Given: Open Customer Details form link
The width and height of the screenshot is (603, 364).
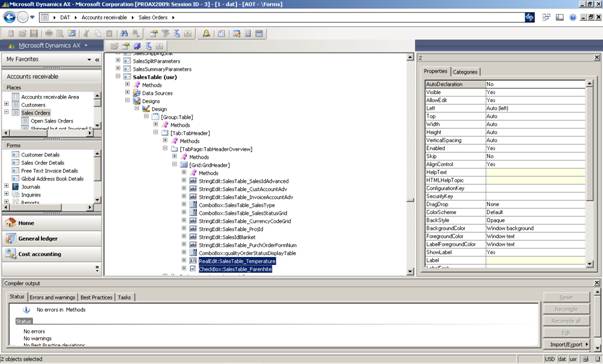Looking at the screenshot, I should [40, 155].
